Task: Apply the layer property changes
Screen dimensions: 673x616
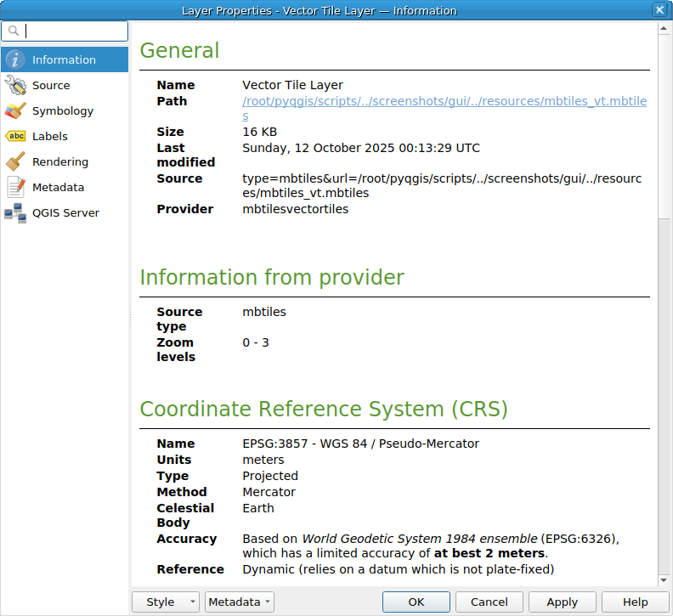Action: pos(562,602)
